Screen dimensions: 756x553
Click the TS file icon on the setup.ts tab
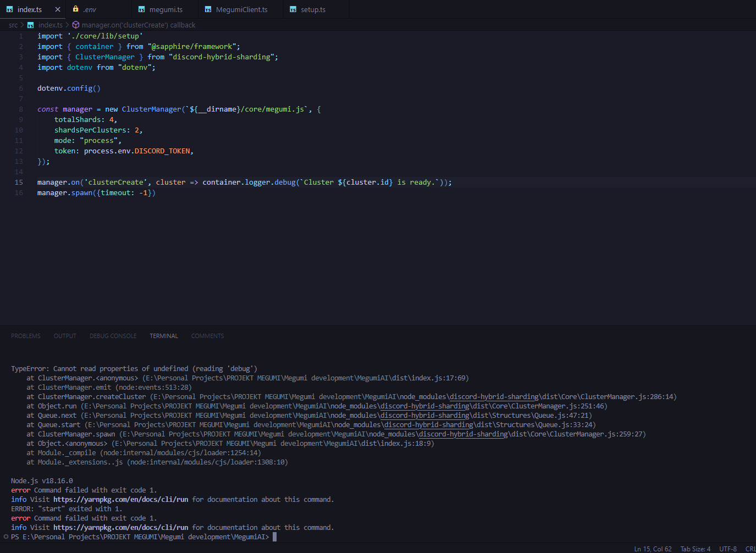[x=293, y=9]
